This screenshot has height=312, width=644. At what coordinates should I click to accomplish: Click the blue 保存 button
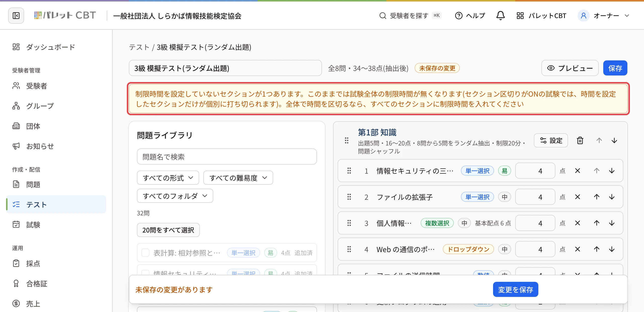pos(615,68)
